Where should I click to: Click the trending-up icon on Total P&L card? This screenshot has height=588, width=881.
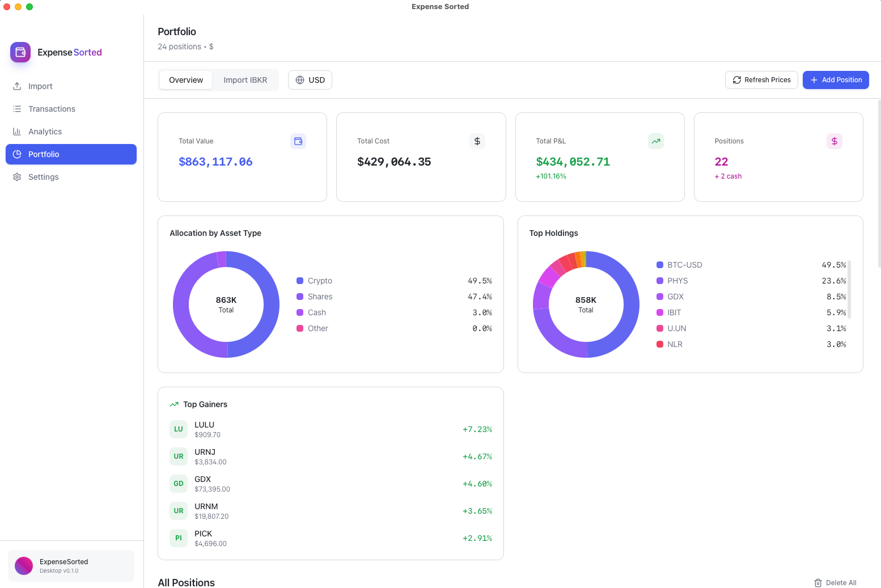click(656, 141)
